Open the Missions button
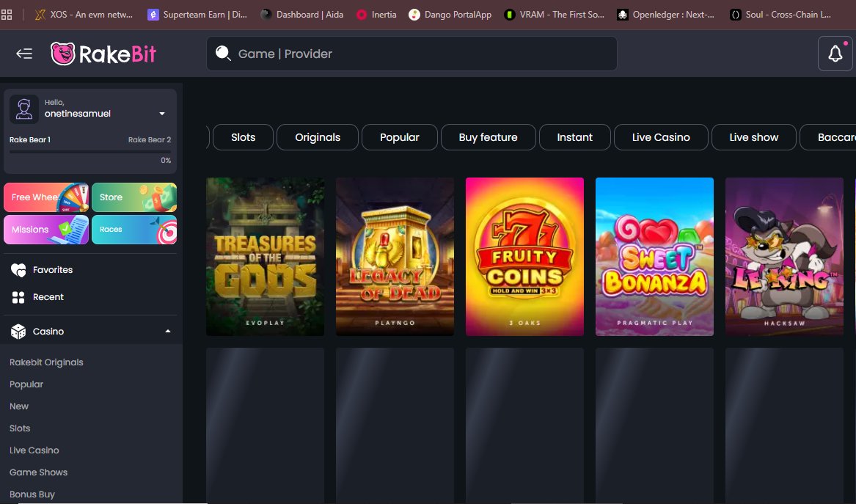 tap(46, 230)
